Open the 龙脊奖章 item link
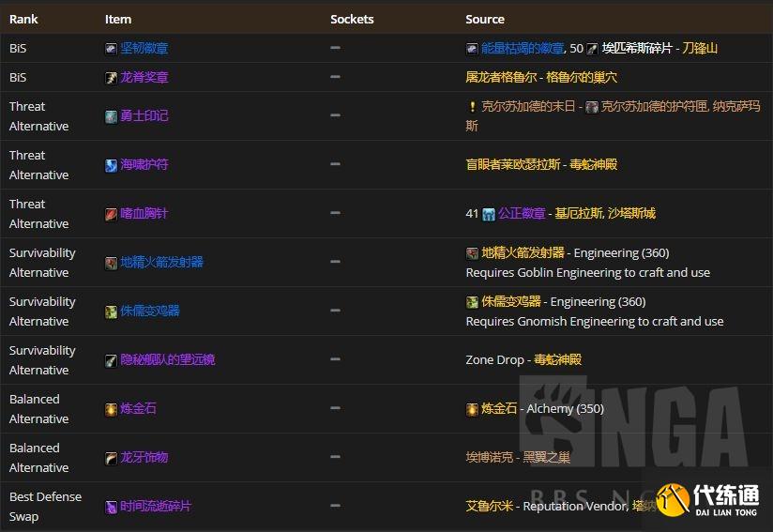 (144, 77)
